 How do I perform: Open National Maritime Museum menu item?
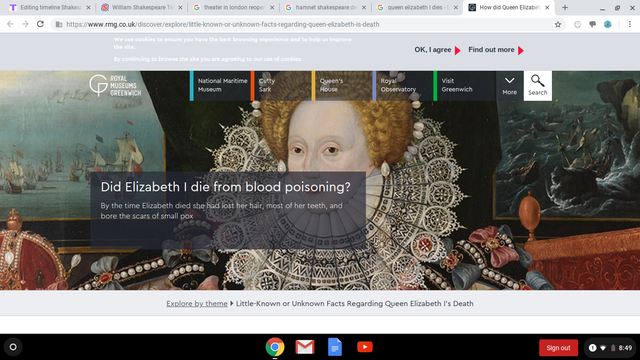220,85
